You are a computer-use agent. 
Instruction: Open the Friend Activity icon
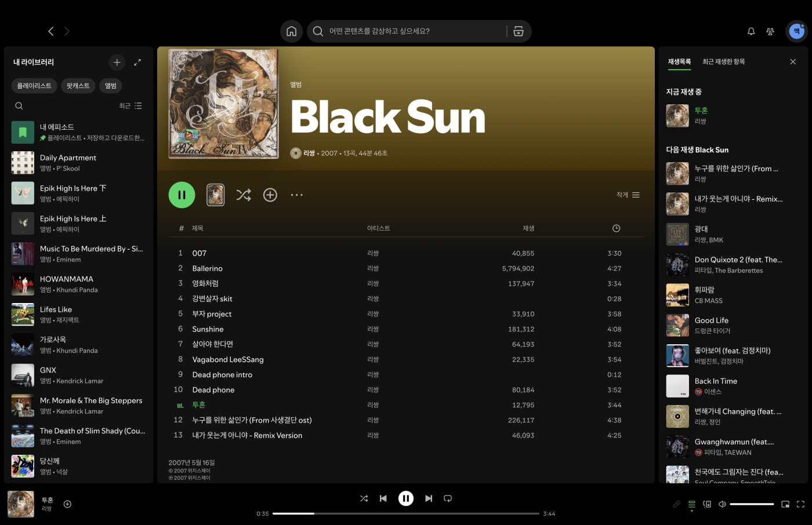770,31
